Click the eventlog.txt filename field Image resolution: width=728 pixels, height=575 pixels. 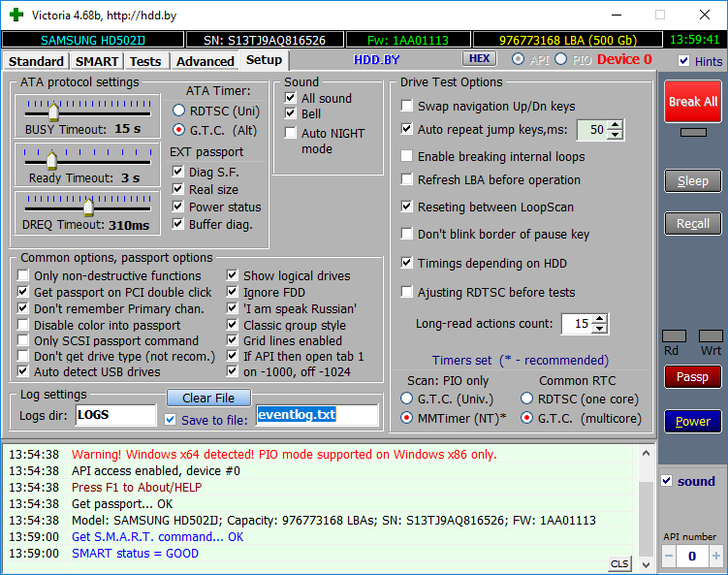317,415
